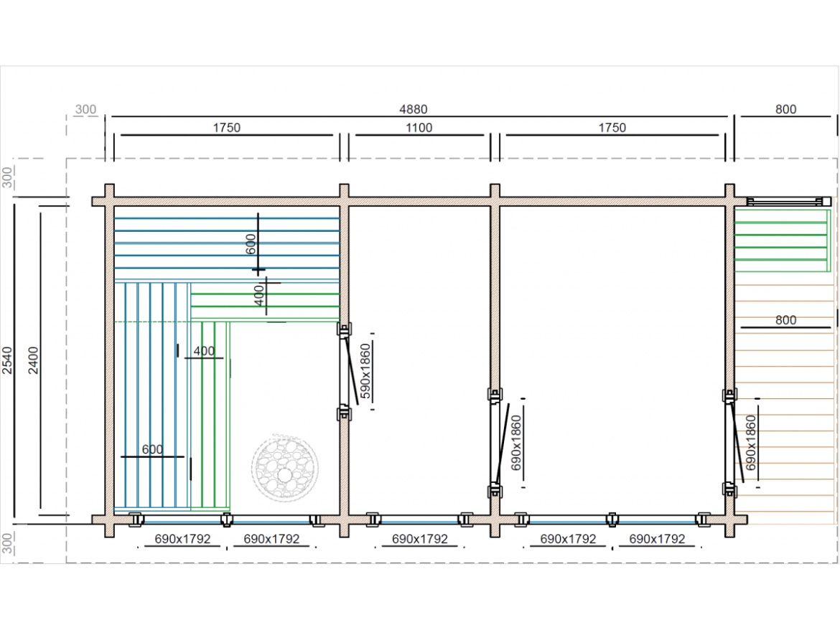
Task: Select the 800 dimension on terrace decking
Action: (785, 320)
